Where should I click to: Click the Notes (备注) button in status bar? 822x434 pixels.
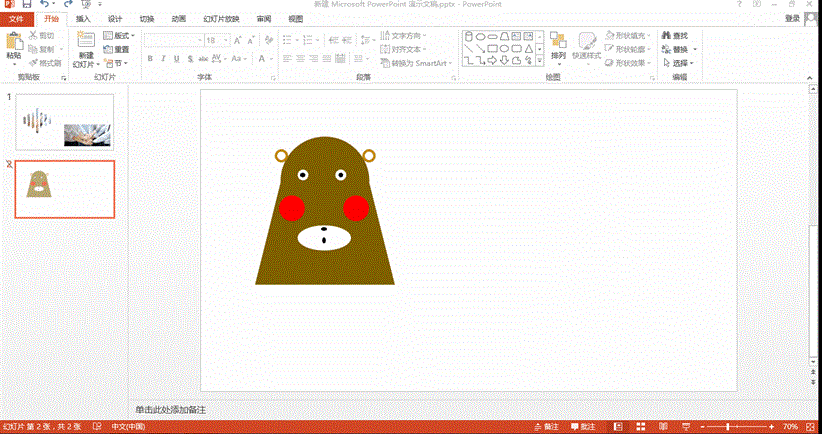click(x=546, y=427)
